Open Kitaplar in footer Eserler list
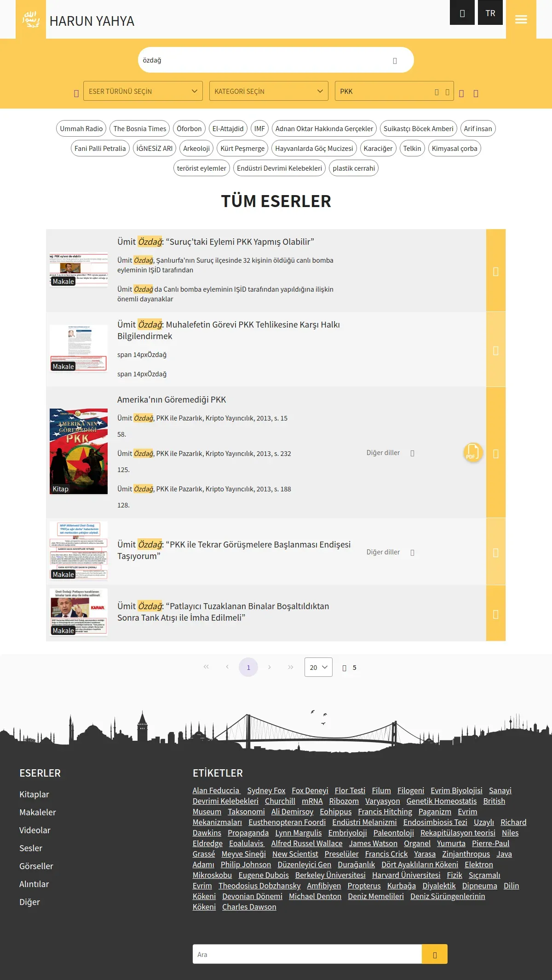Screen dimensions: 552x980 pos(34,795)
